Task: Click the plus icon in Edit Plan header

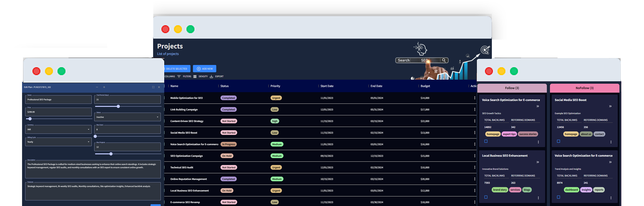Action: pyautogui.click(x=104, y=87)
